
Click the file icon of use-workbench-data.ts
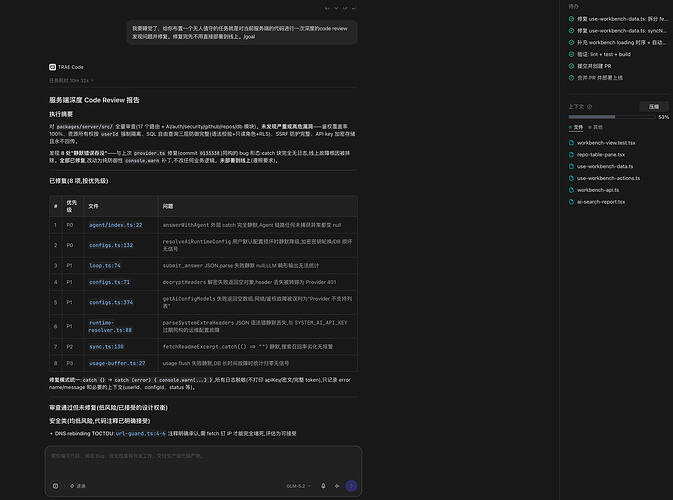tap(571, 166)
